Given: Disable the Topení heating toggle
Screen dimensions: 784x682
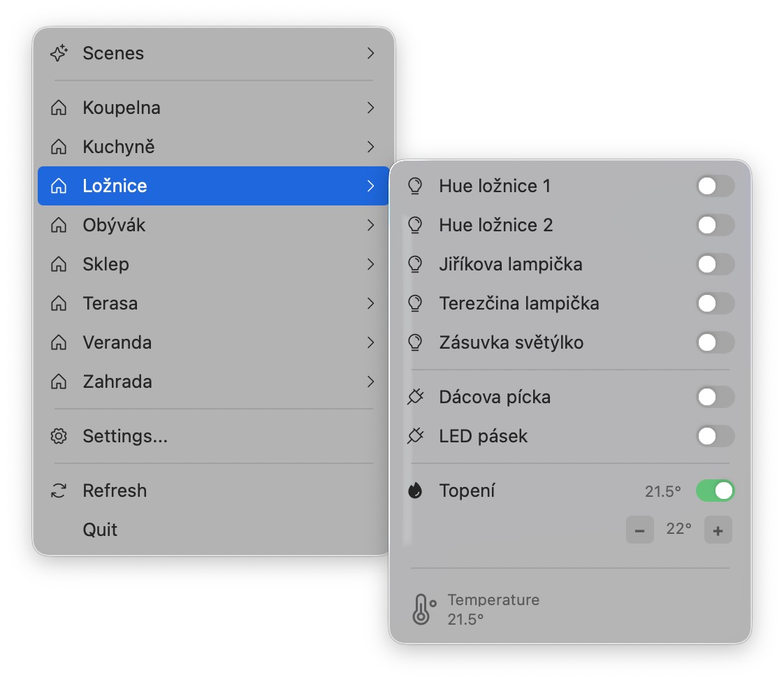Looking at the screenshot, I should coord(715,491).
